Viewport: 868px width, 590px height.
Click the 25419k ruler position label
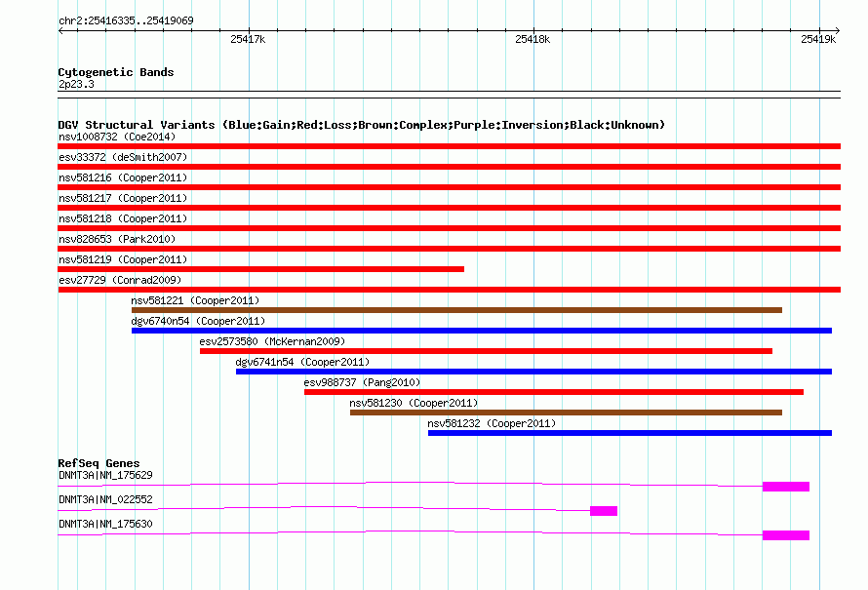click(818, 39)
